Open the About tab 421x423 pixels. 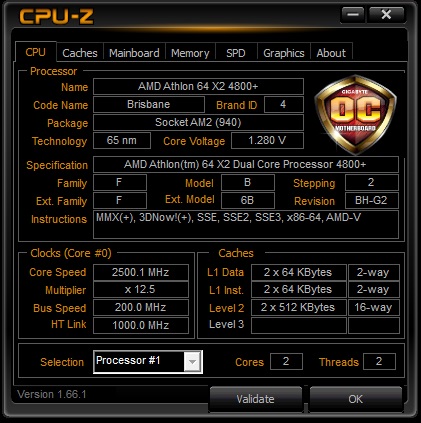[x=331, y=53]
